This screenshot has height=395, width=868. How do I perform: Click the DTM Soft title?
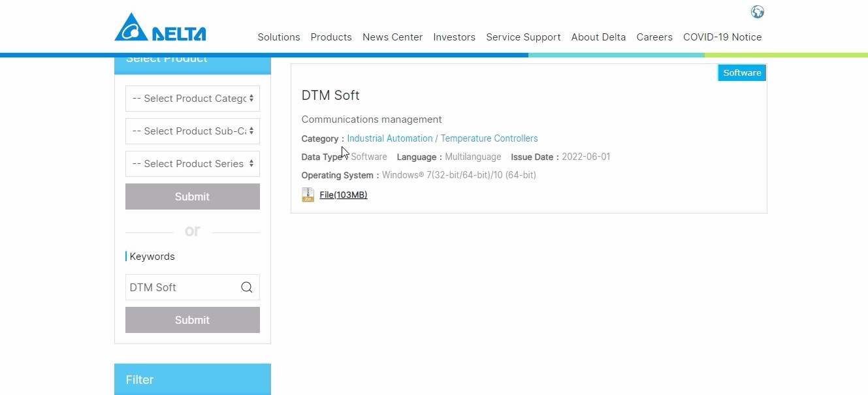(330, 95)
